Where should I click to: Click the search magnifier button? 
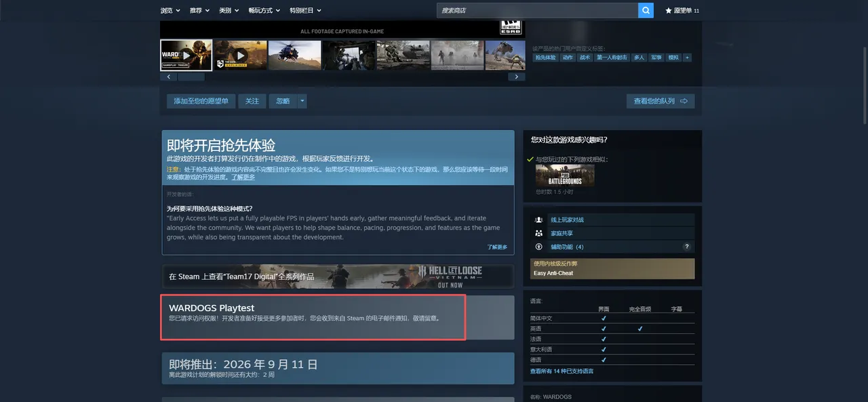[x=646, y=10]
